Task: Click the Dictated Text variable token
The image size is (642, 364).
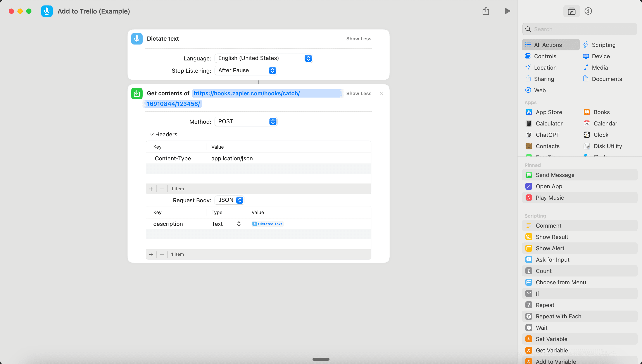Action: [x=267, y=224]
